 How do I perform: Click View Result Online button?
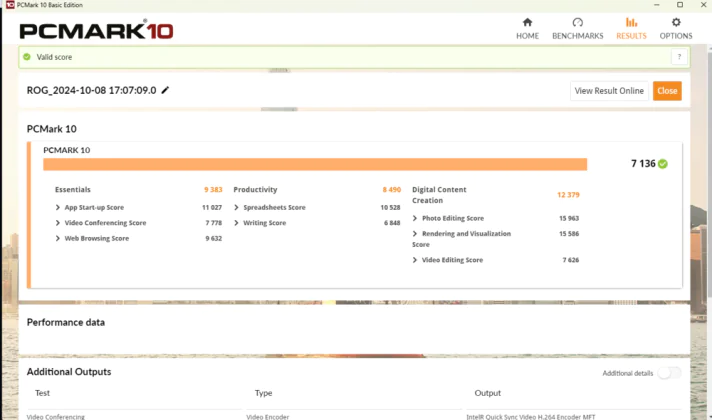pyautogui.click(x=609, y=91)
